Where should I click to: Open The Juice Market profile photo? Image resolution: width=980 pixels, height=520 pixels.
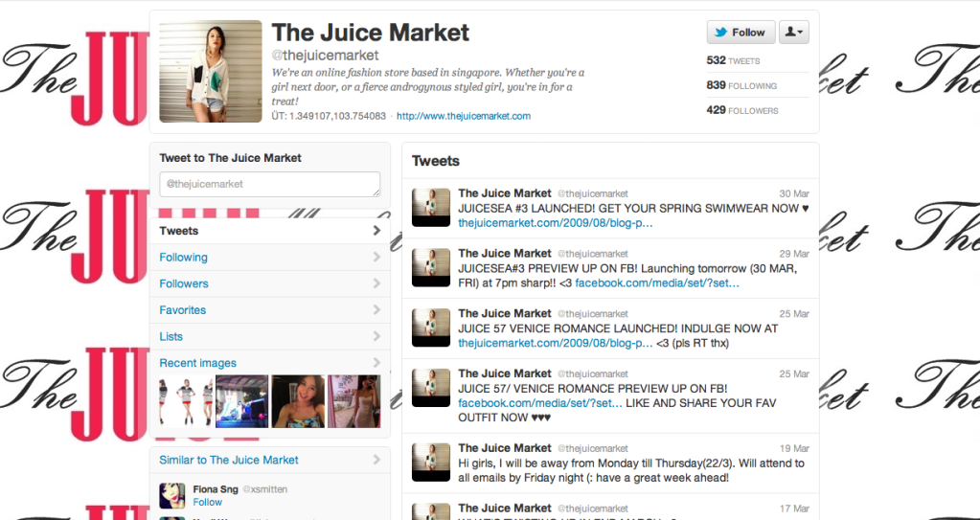coord(211,71)
